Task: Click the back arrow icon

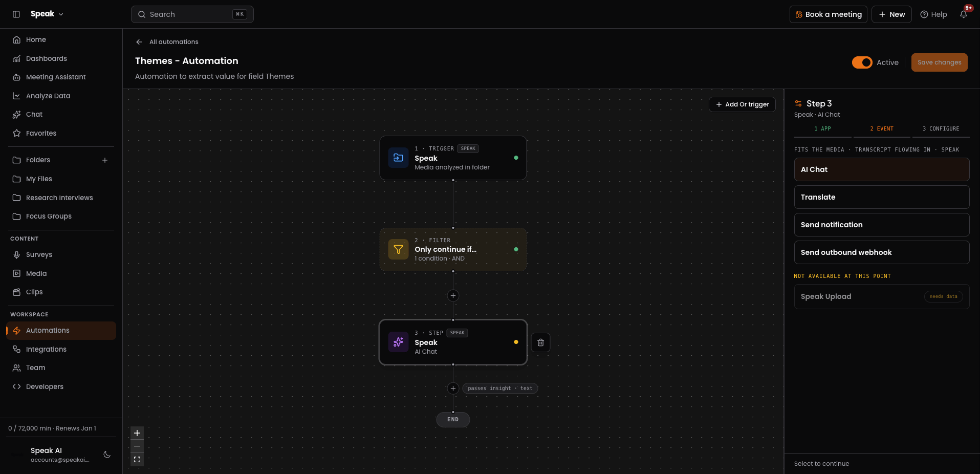Action: (x=139, y=42)
